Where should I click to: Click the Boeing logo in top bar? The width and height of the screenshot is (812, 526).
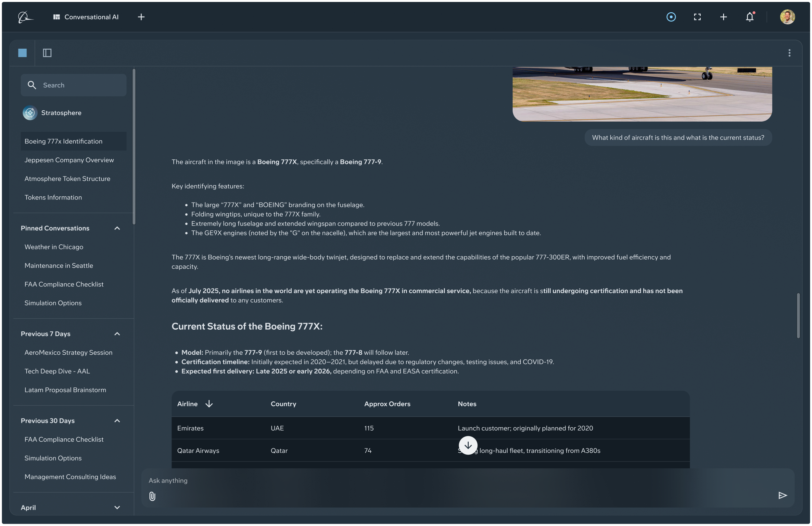25,17
